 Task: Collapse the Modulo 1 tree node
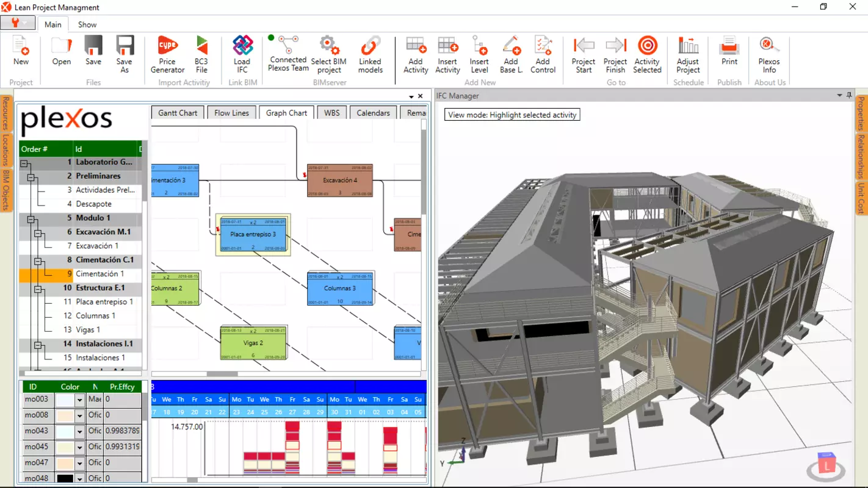(32, 218)
